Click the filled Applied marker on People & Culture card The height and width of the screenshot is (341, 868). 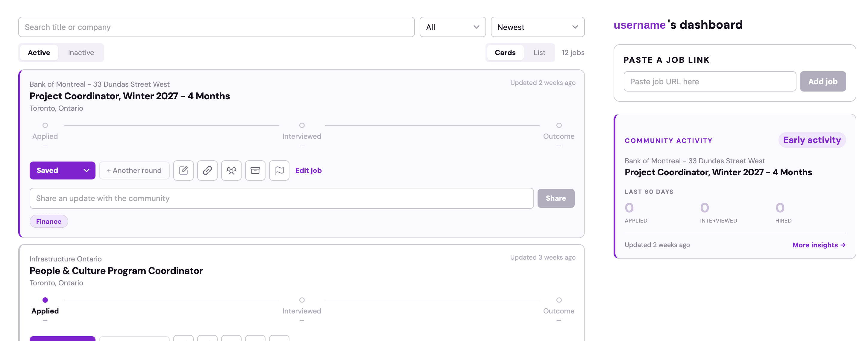click(x=45, y=300)
